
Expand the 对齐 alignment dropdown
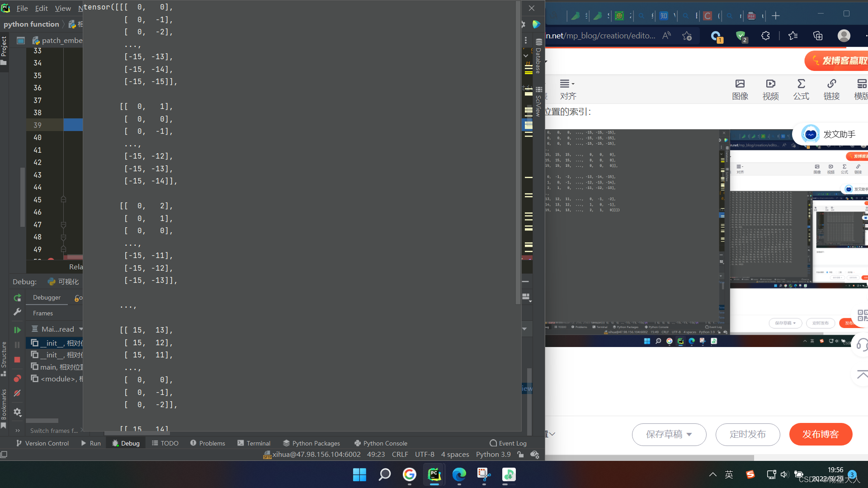567,89
